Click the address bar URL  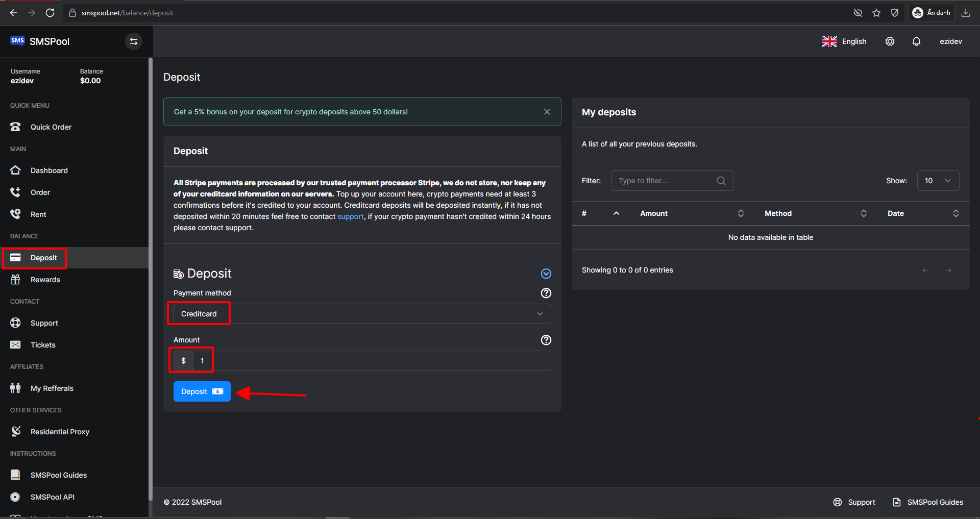pyautogui.click(x=127, y=13)
